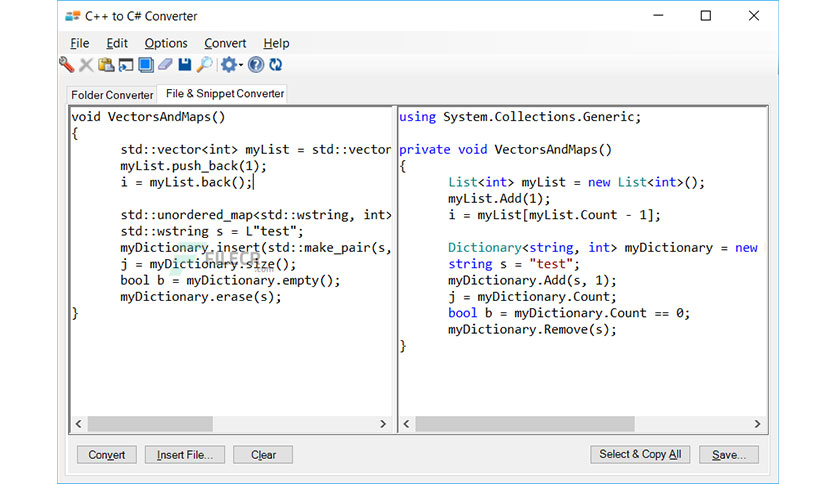Click 'void VectorsAndMaps()' in the C++ pane
The image size is (836, 484).
click(148, 117)
